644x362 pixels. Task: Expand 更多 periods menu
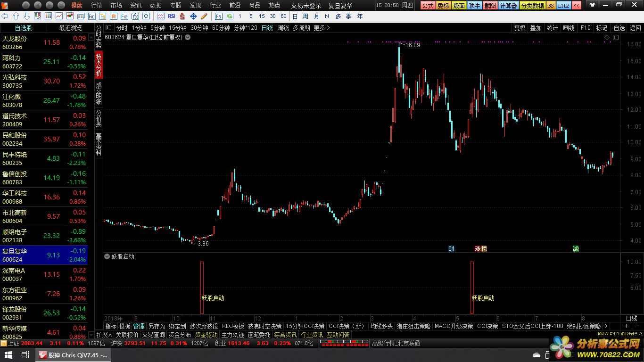[322, 28]
